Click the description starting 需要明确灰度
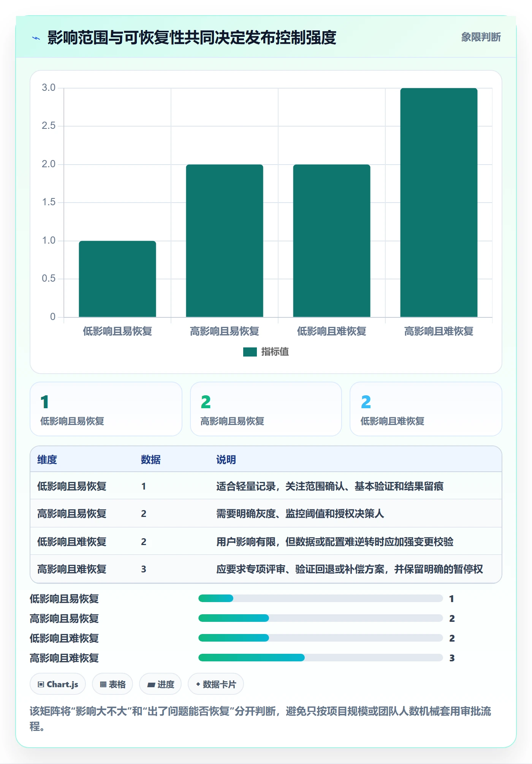The width and height of the screenshot is (532, 764). point(300,514)
